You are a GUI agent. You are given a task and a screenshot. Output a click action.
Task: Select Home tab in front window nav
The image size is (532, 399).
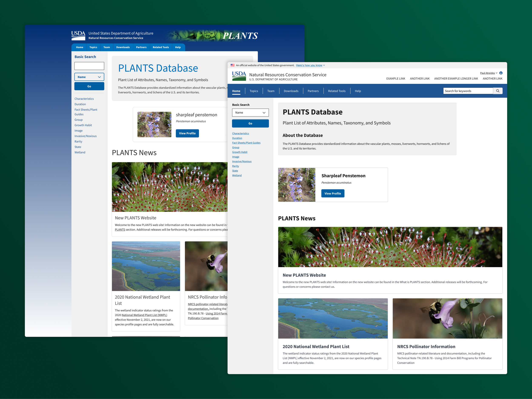pos(236,91)
